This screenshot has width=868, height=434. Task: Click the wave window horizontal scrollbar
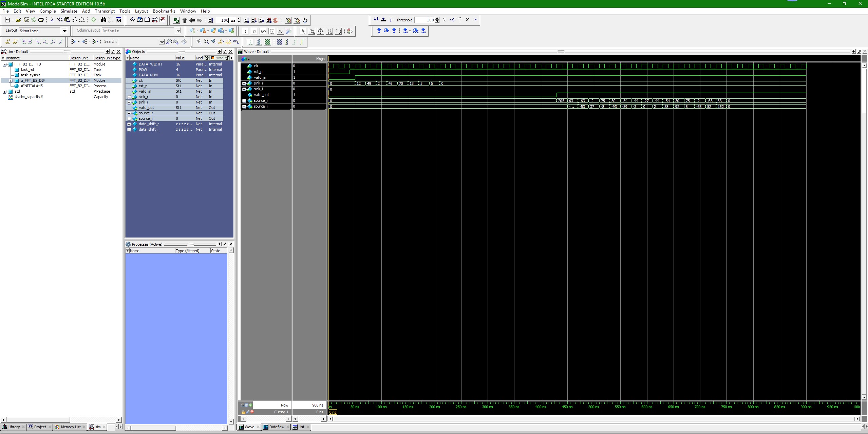click(x=594, y=419)
